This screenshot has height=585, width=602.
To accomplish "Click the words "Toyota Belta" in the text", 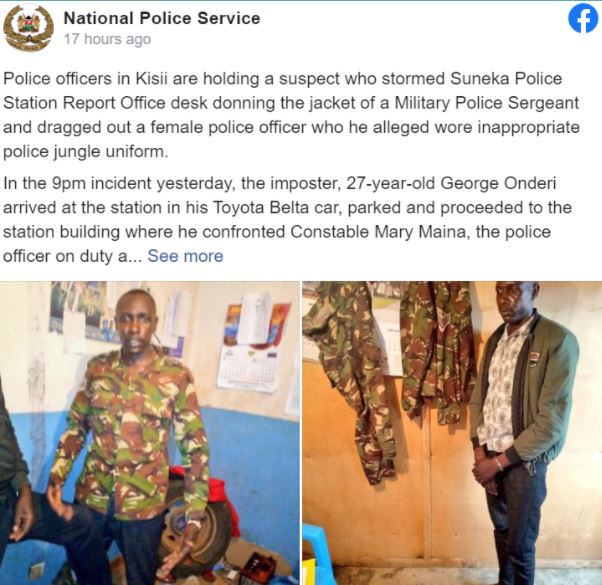I will pos(260,208).
